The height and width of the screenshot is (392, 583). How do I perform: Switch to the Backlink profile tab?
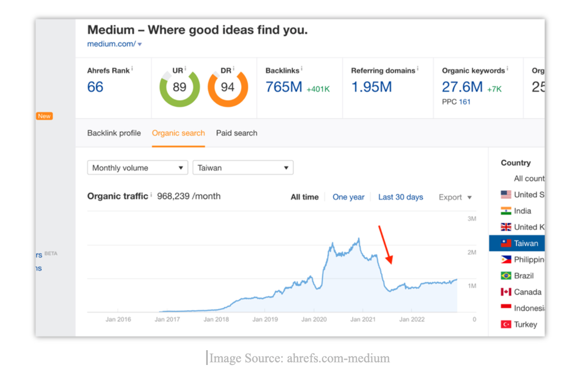click(114, 133)
